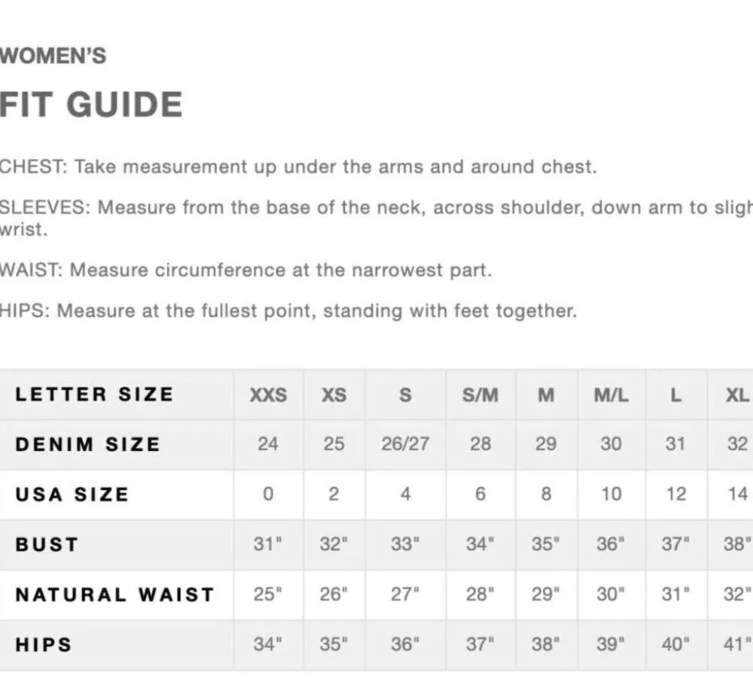Image resolution: width=753 pixels, height=700 pixels.
Task: Click the NATURAL WAIST row label
Action: [114, 595]
